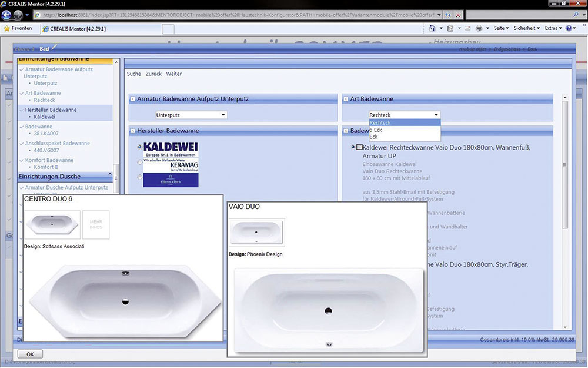Click the Zurück link

click(153, 74)
